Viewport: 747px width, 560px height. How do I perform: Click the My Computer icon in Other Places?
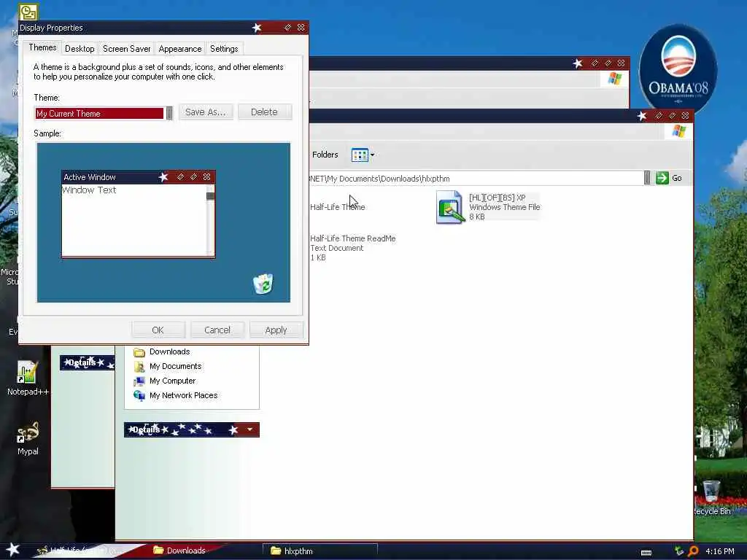coord(139,381)
